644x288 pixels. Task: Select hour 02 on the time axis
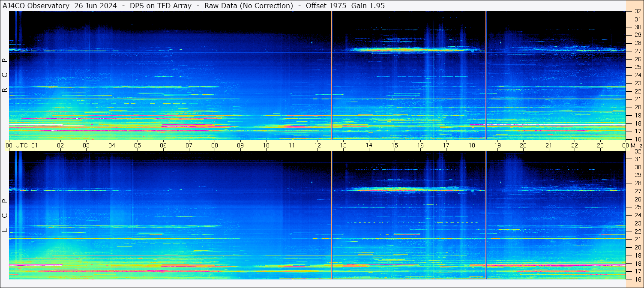click(60, 145)
